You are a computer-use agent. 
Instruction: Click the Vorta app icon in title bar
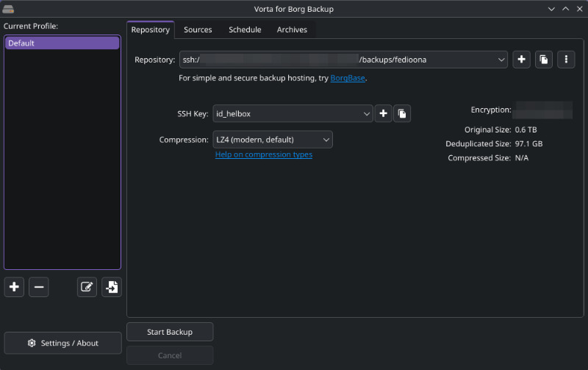click(8, 9)
